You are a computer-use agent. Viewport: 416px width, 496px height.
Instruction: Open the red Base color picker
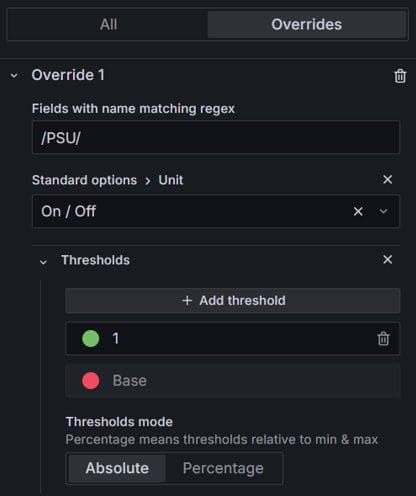91,381
